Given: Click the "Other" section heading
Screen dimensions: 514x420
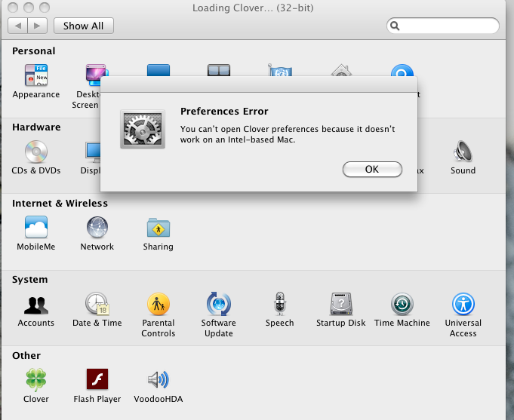Looking at the screenshot, I should [26, 355].
